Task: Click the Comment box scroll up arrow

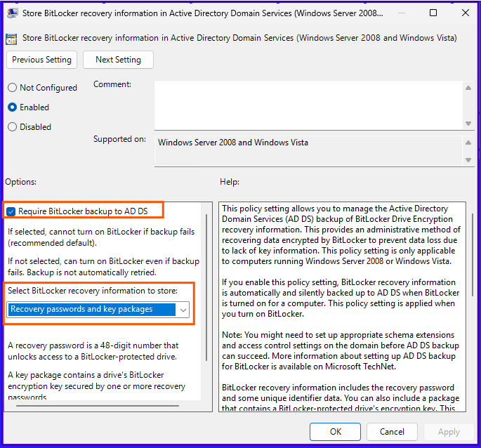Action: click(468, 87)
